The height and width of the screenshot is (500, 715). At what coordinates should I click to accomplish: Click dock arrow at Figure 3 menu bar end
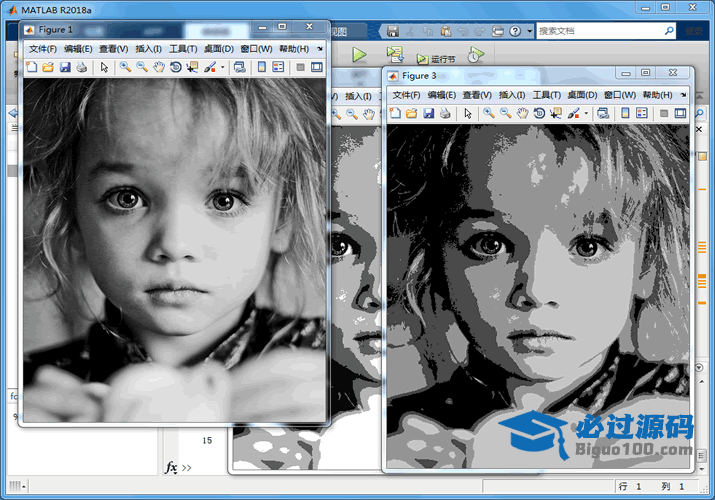(x=683, y=95)
